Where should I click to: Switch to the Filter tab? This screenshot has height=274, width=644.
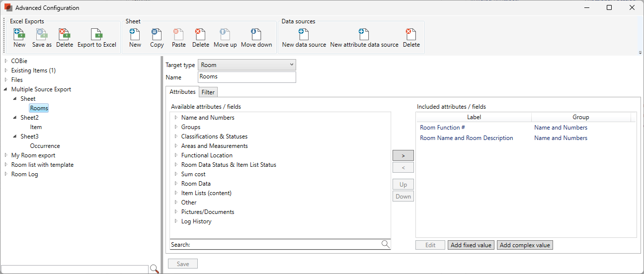pos(208,92)
